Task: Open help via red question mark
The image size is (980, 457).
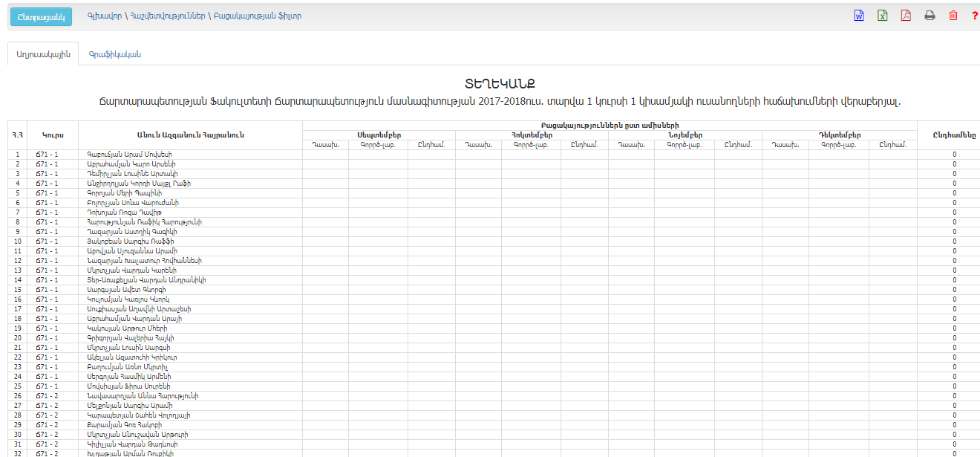Action: pos(974,16)
